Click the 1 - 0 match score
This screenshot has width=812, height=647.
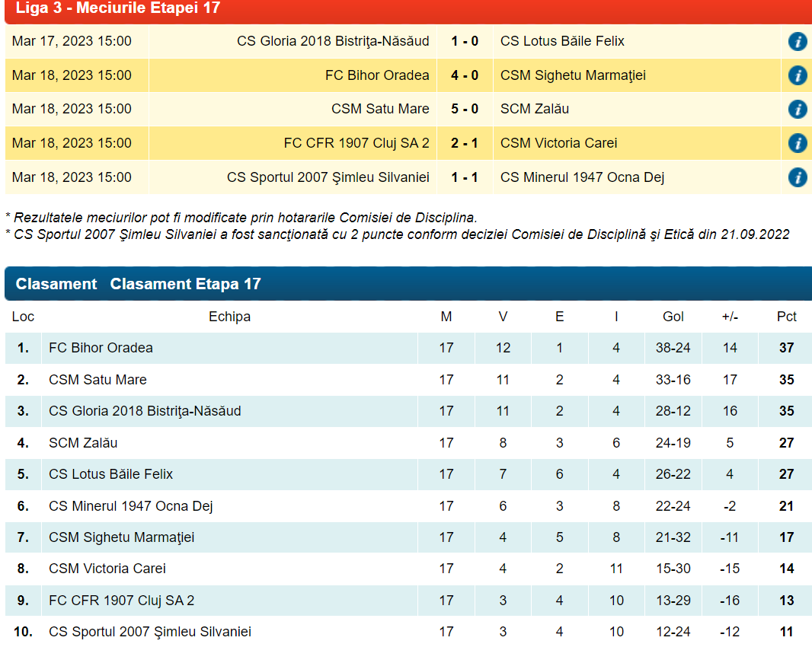[465, 41]
